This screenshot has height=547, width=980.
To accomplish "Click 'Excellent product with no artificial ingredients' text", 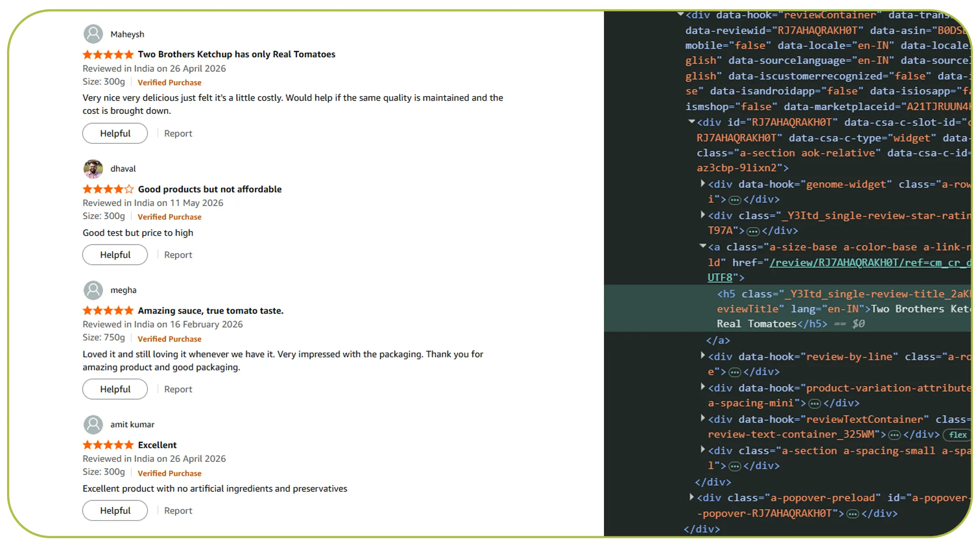I will point(215,489).
